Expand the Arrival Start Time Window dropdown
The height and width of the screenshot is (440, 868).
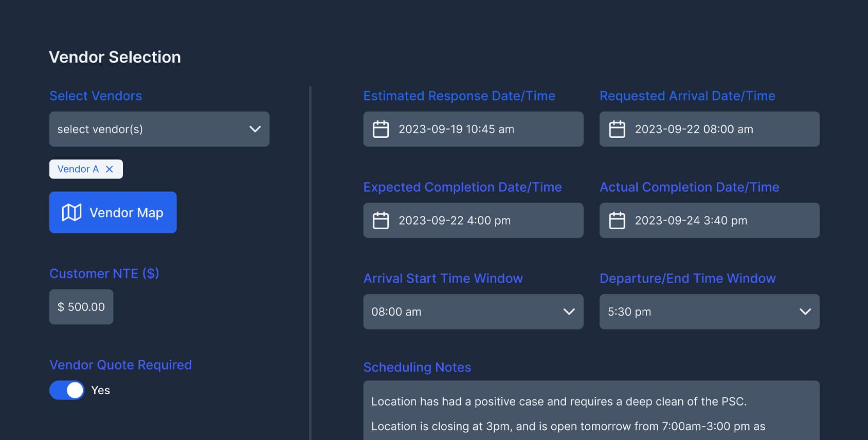click(473, 311)
